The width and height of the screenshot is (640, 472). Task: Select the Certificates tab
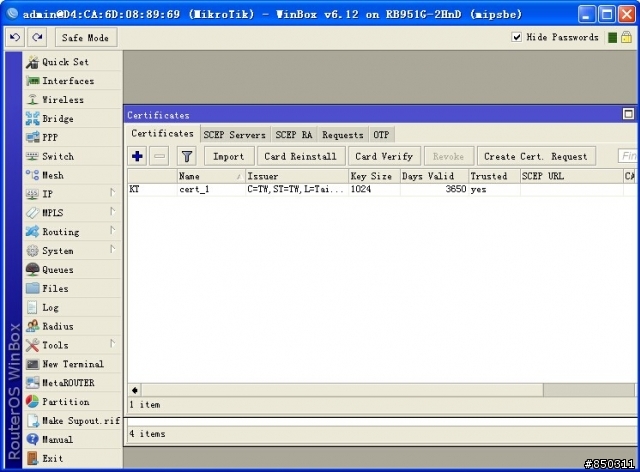pyautogui.click(x=162, y=134)
